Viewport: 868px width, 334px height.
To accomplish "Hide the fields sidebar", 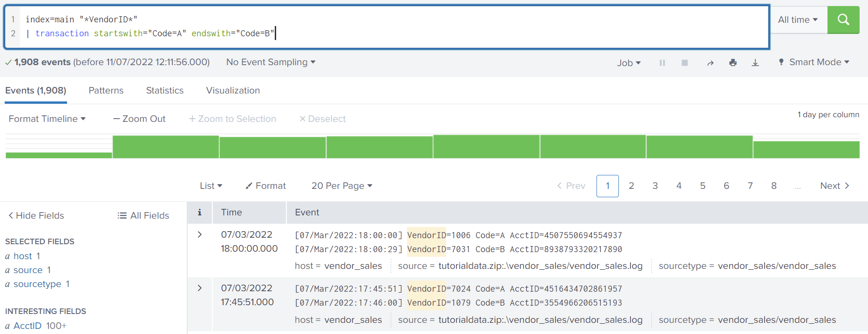I will click(36, 215).
